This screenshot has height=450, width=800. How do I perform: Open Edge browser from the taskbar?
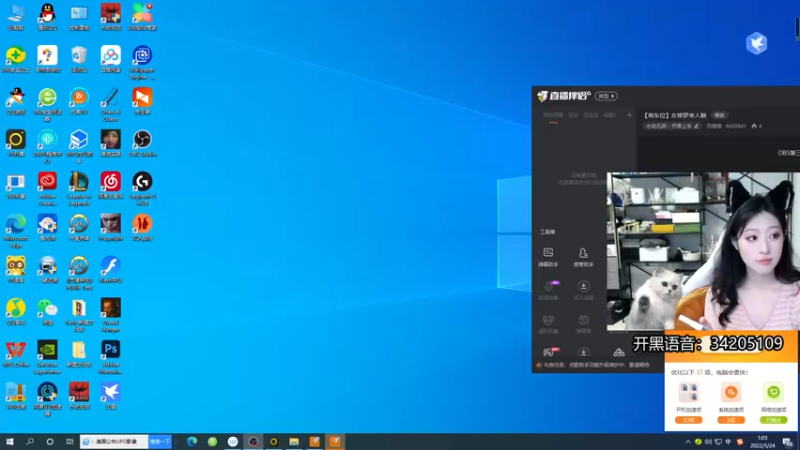[x=192, y=442]
